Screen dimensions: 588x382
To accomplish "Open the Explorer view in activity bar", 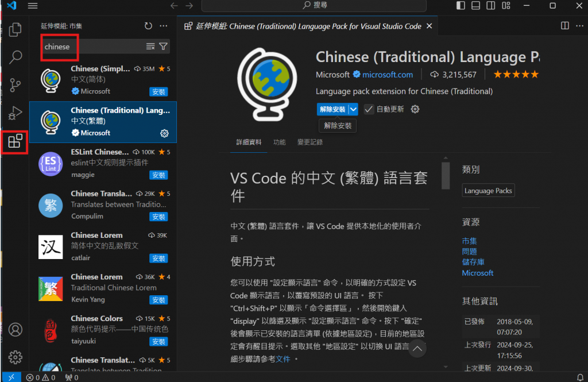I will click(x=15, y=30).
